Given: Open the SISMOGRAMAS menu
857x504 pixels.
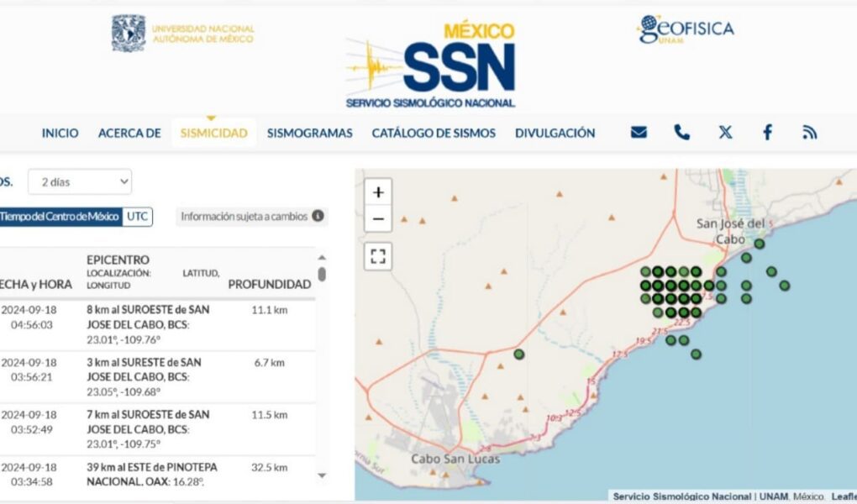Looking at the screenshot, I should [x=309, y=133].
